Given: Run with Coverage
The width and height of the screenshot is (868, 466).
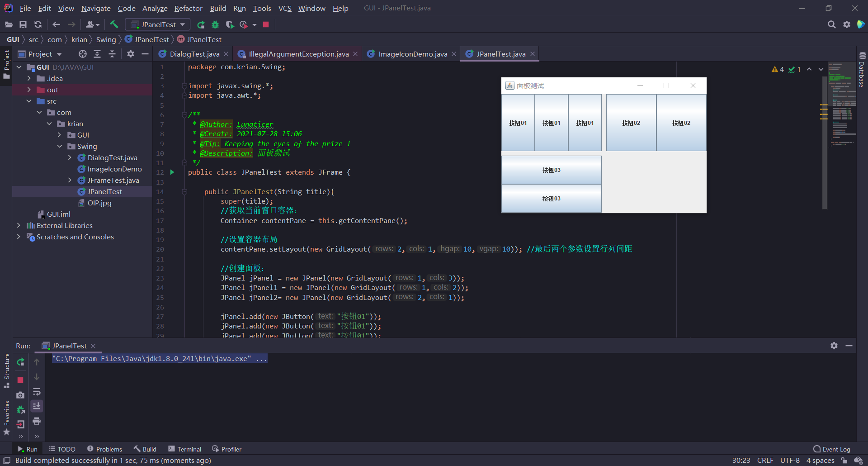Looking at the screenshot, I should [230, 24].
